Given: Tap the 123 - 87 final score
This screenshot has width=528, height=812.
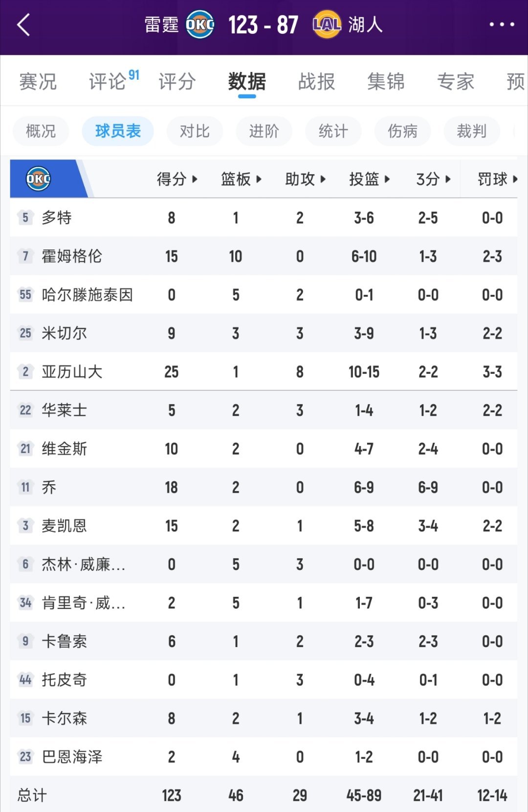Looking at the screenshot, I should tap(263, 24).
